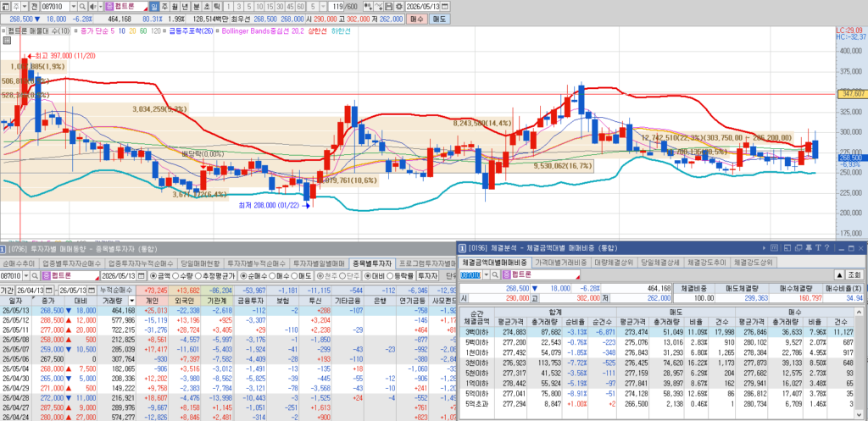The height and width of the screenshot is (421, 868).
Task: Switch to 체결강도추이 tab
Action: [706, 263]
